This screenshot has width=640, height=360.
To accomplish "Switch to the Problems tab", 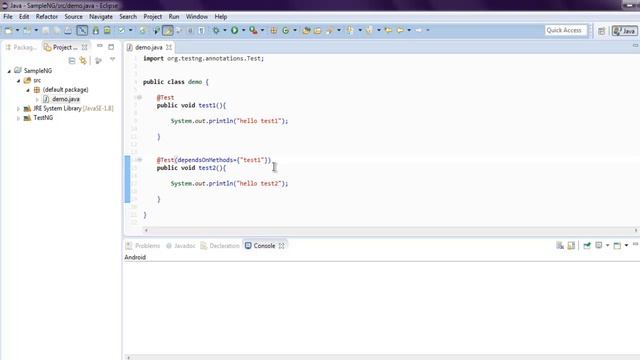I will tap(143, 246).
